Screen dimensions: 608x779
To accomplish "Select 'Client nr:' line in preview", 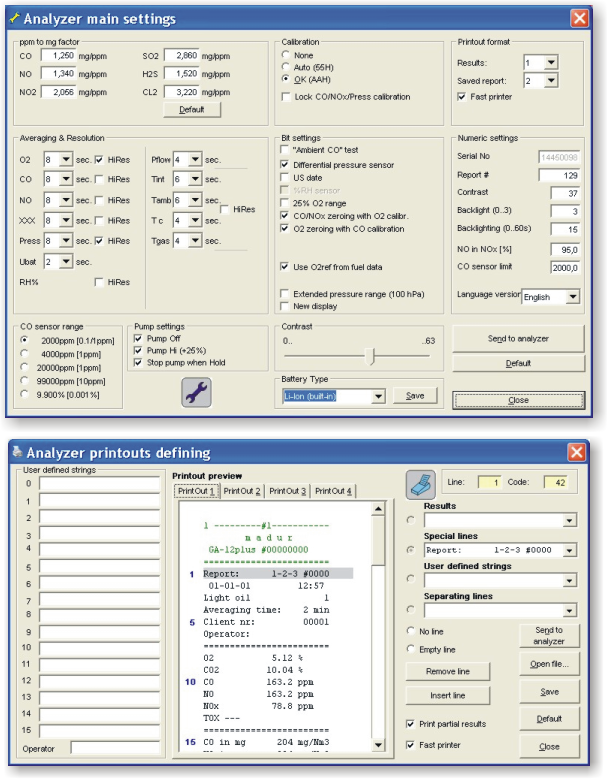I will pos(266,622).
